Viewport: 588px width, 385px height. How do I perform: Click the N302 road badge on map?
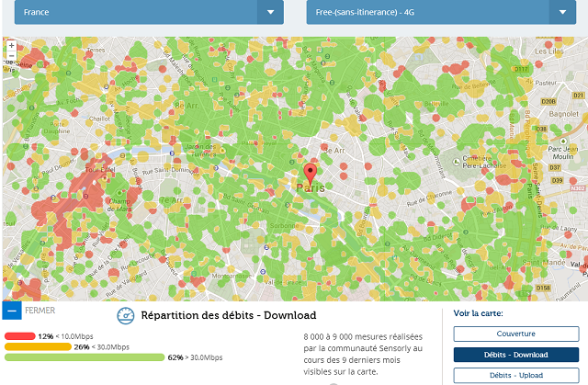577,187
